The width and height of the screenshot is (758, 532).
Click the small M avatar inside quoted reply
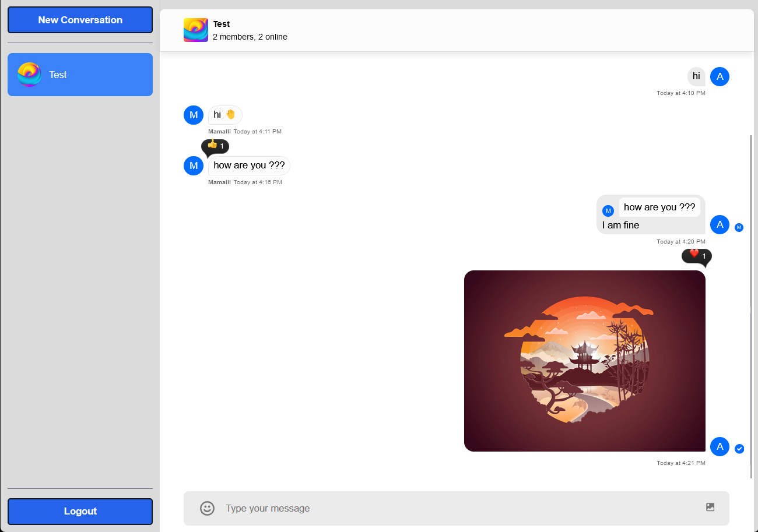(608, 211)
